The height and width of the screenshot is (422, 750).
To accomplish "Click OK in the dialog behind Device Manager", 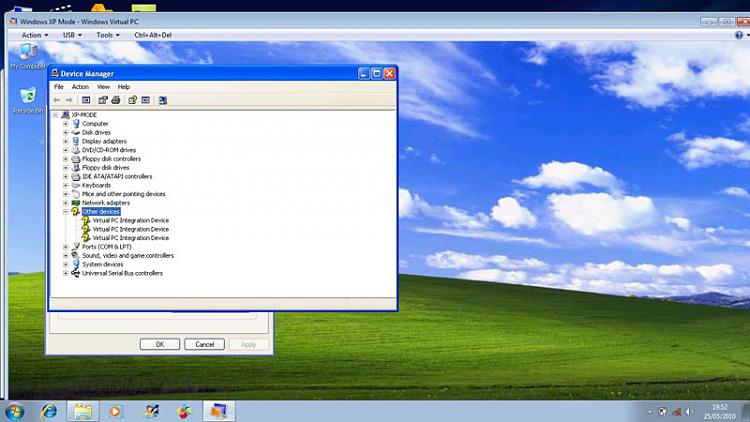I will coord(160,344).
